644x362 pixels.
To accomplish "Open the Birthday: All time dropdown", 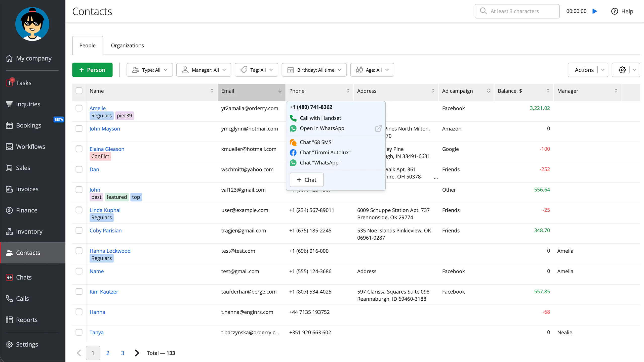I will pyautogui.click(x=314, y=70).
